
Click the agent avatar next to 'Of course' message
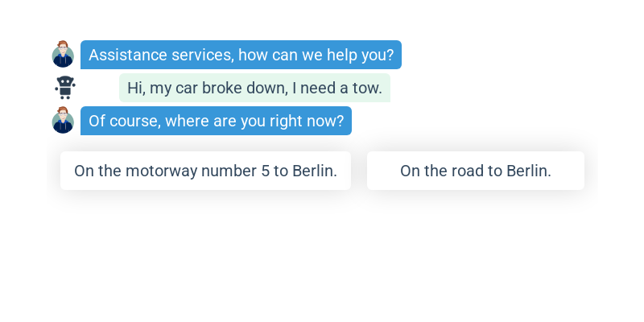63,120
